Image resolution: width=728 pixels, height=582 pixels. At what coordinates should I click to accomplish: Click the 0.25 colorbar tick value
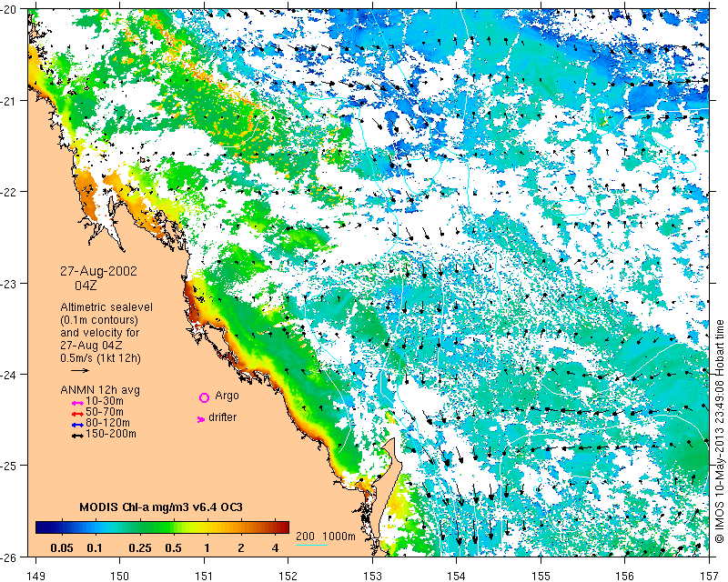pos(140,548)
